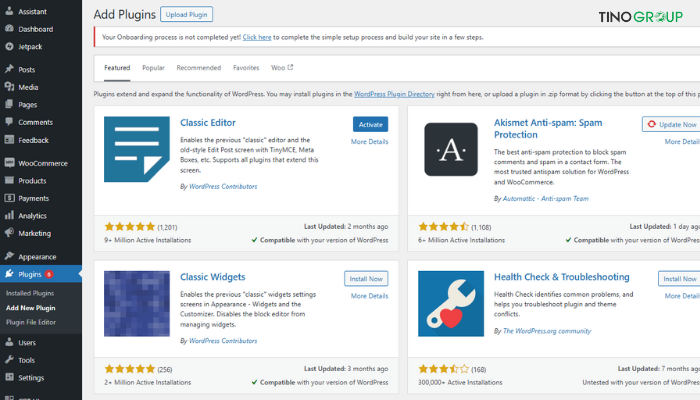Open the Woo tab

(282, 68)
